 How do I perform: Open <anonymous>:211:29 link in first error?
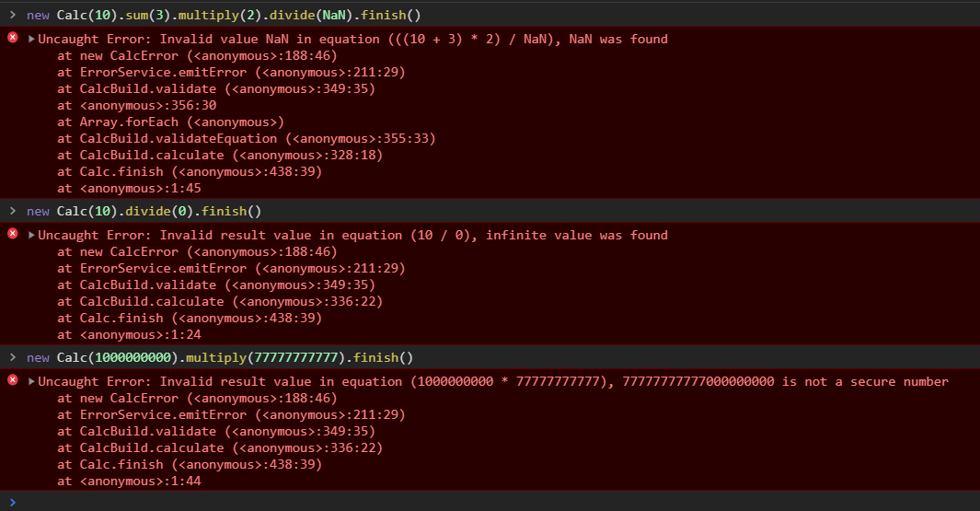330,72
